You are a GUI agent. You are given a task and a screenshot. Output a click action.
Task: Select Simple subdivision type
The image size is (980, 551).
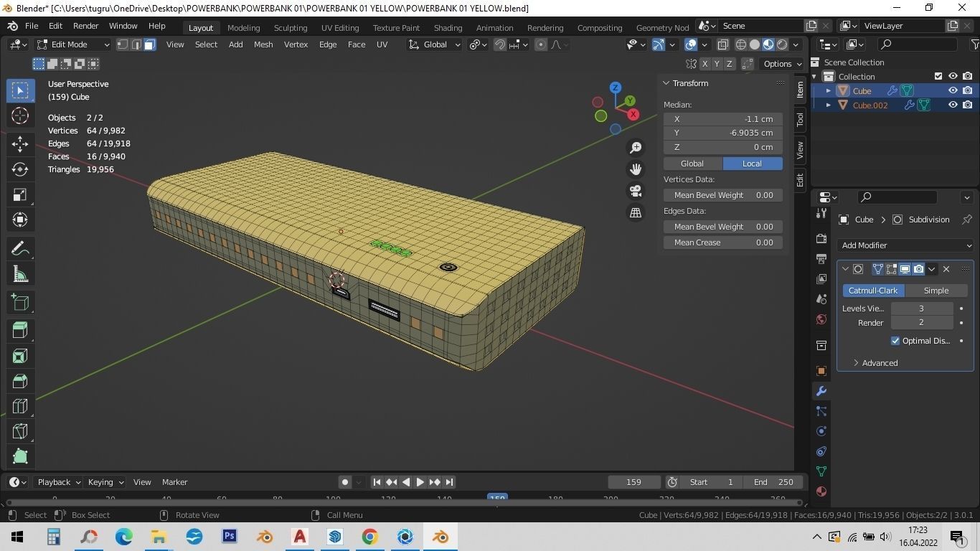tap(936, 291)
